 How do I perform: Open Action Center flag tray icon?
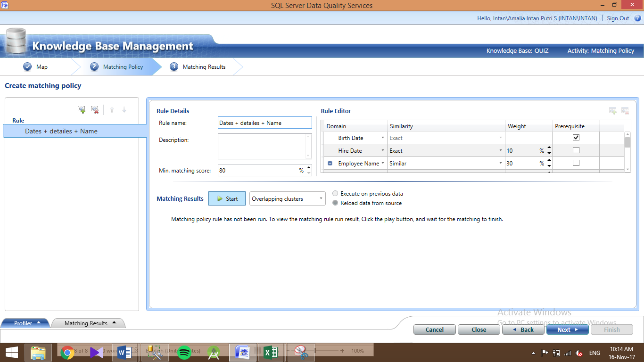coord(545,353)
